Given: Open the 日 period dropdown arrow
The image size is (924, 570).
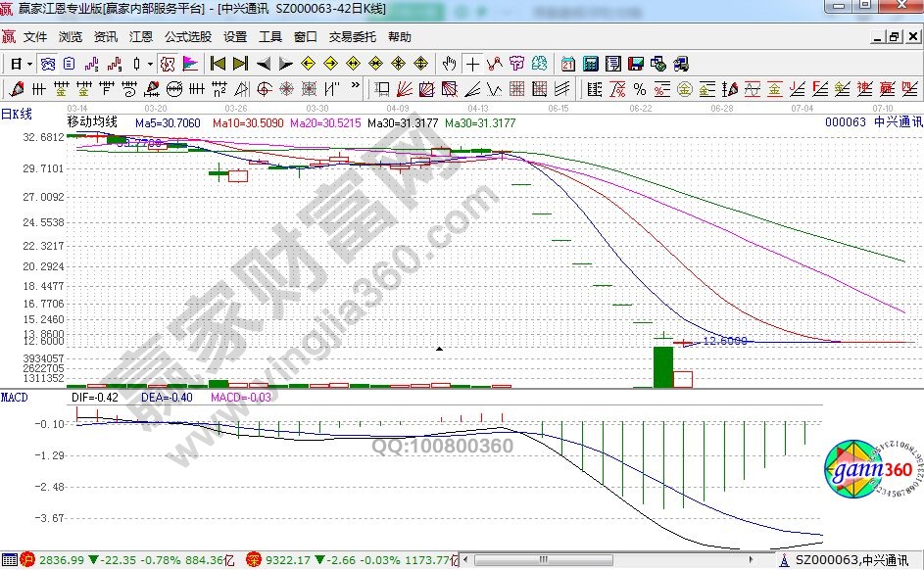Looking at the screenshot, I should pyautogui.click(x=30, y=64).
